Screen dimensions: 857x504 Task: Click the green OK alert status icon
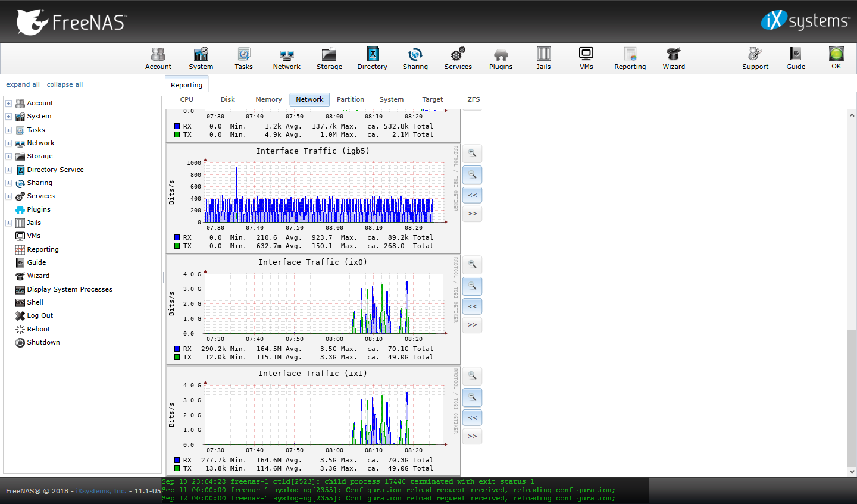click(x=836, y=58)
